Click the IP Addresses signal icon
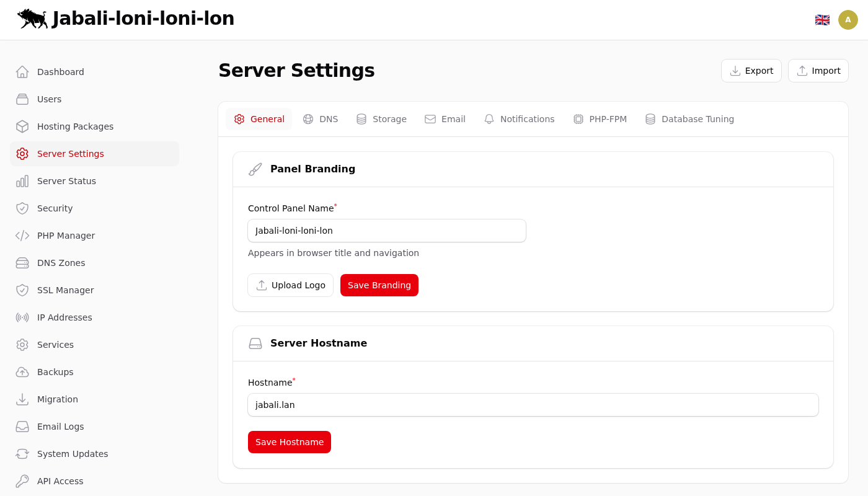Screen dimensions: 868x496 click(22, 317)
